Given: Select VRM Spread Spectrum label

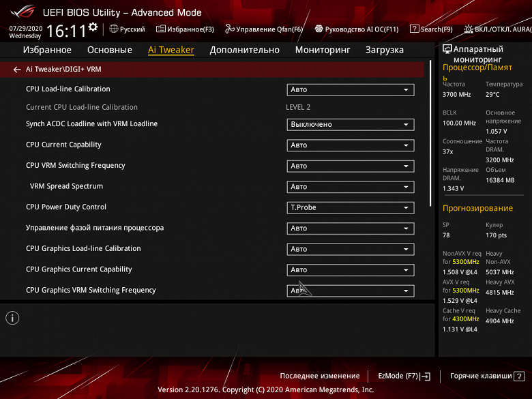Looking at the screenshot, I should 66,186.
